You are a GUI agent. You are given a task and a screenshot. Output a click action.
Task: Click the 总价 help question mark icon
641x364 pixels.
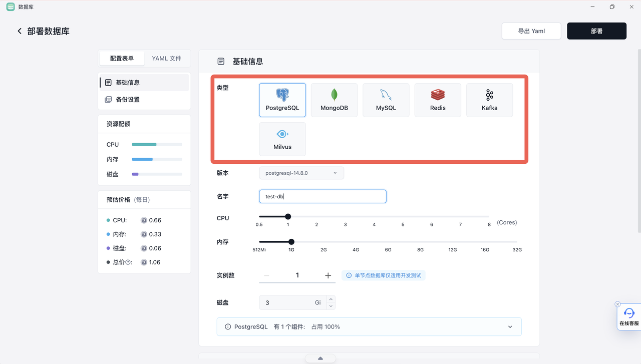pos(128,262)
